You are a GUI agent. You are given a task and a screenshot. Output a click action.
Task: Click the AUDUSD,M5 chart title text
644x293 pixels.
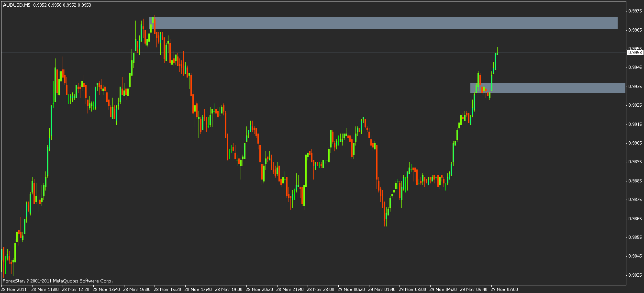tap(17, 5)
